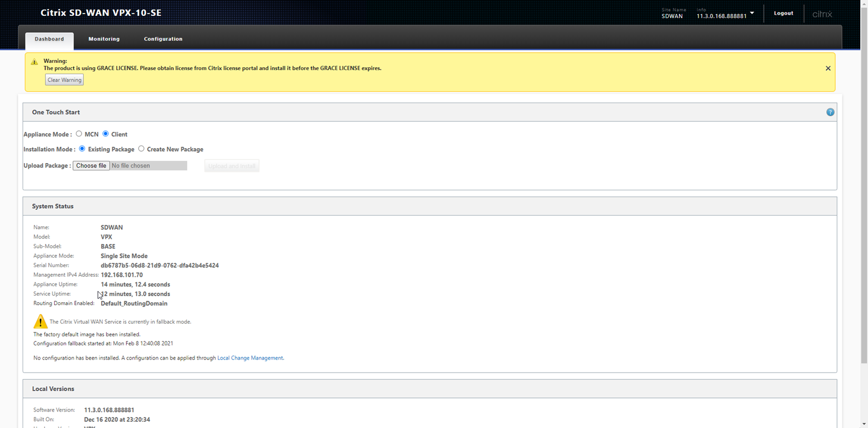This screenshot has height=428, width=868.
Task: Dismiss the grace license warning with X
Action: tap(828, 69)
